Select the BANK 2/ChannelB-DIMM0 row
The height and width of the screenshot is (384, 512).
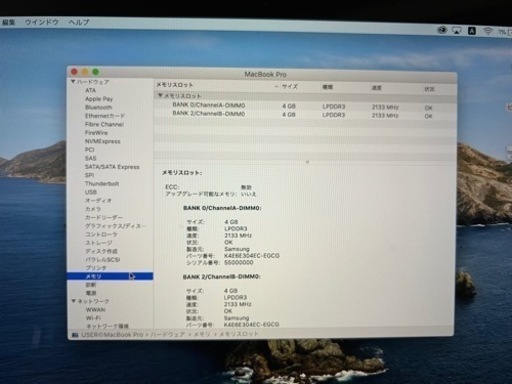(x=305, y=115)
